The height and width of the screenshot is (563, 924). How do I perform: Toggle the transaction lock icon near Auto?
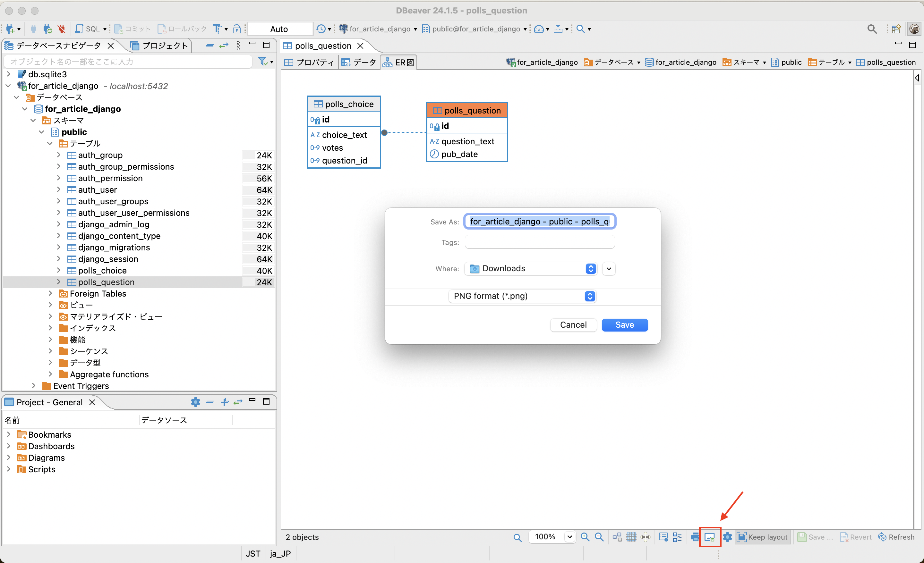[237, 29]
